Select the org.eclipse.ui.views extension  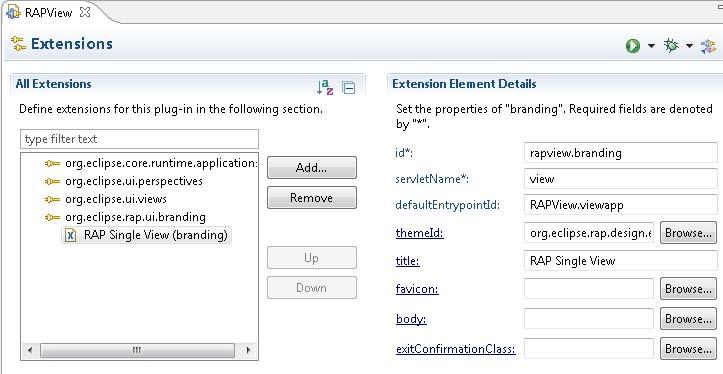pos(116,199)
